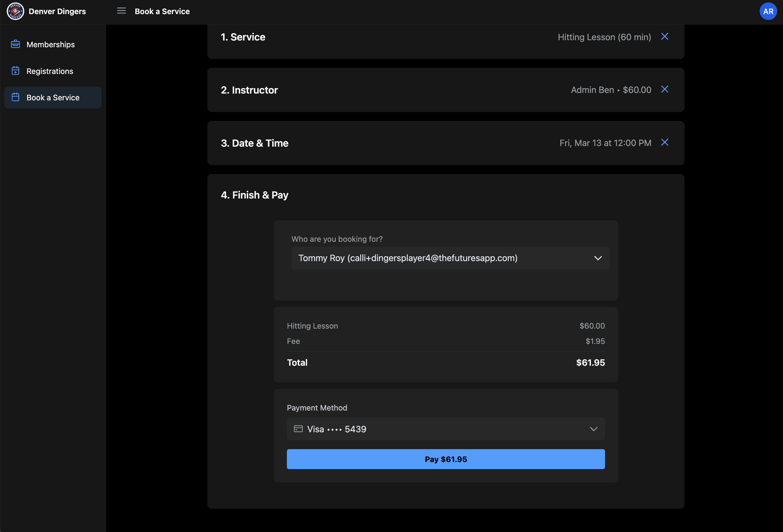Click the Registrations calendar-plus icon
Screen dimensions: 783x532
tap(16, 71)
